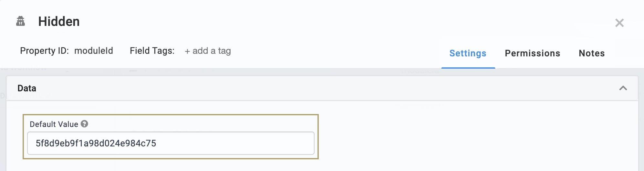Image resolution: width=644 pixels, height=171 pixels.
Task: Click the Data panel header title
Action: tap(27, 88)
